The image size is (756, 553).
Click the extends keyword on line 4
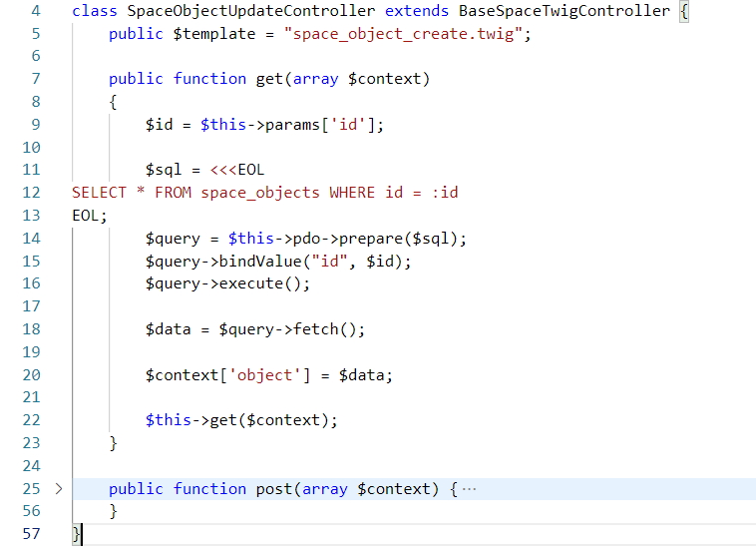[416, 11]
